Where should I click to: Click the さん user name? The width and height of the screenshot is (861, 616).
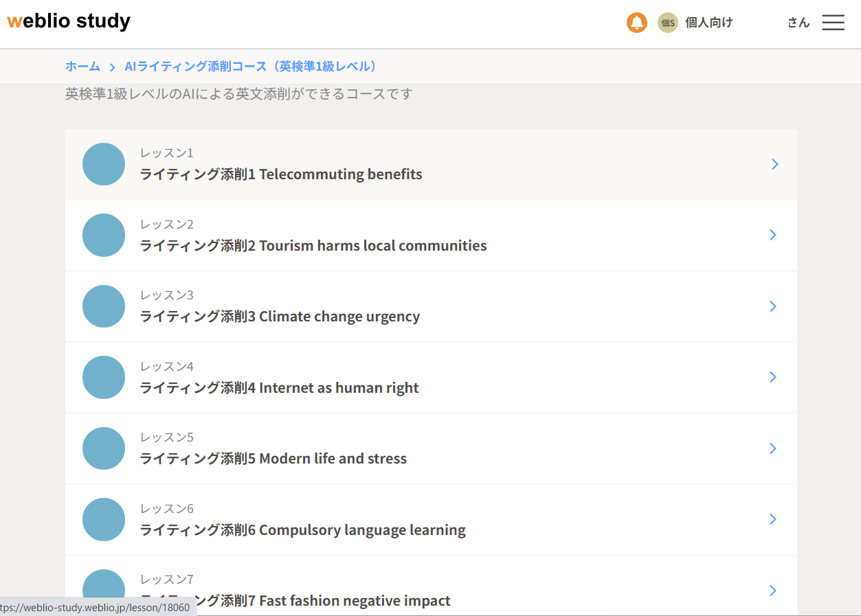coord(797,23)
